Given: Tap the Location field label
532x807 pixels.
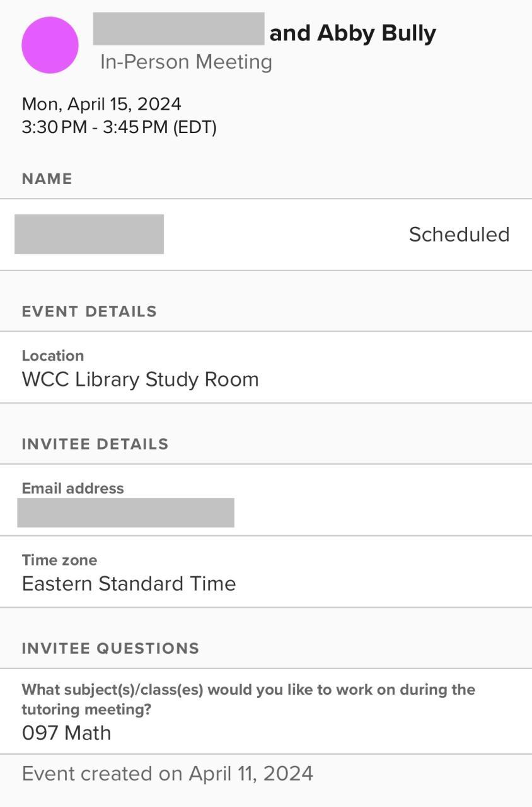Looking at the screenshot, I should 52,356.
